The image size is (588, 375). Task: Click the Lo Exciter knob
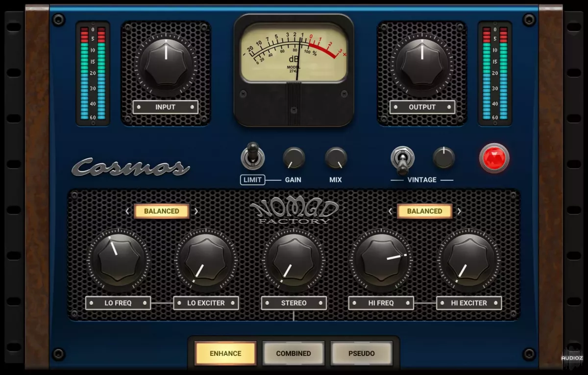tap(206, 259)
